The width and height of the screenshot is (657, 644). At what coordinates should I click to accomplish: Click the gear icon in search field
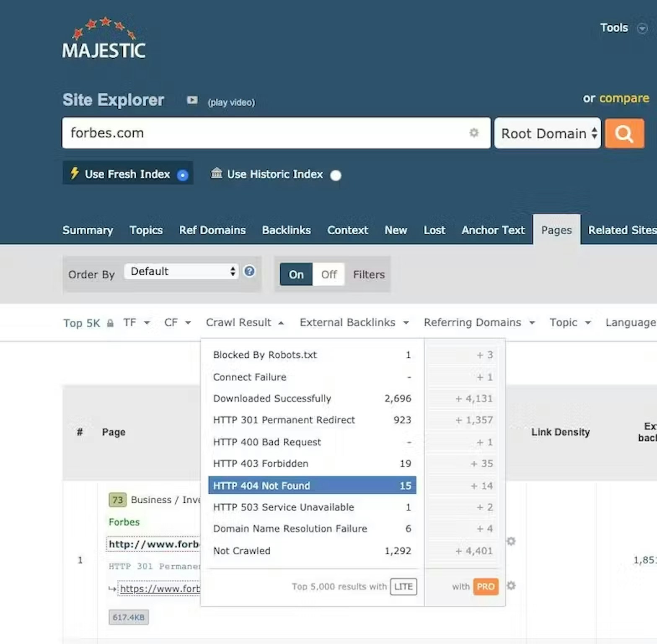[x=473, y=133]
